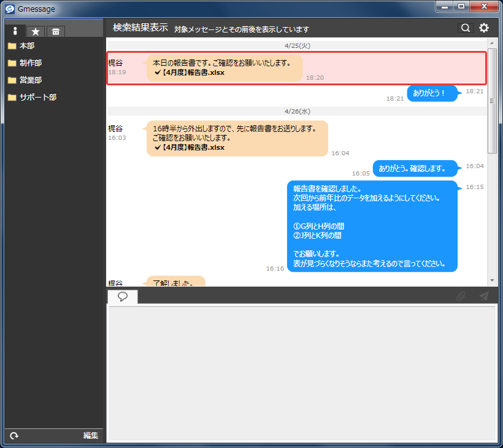Click the attach file paperclip icon
The height and width of the screenshot is (448, 503).
461,296
